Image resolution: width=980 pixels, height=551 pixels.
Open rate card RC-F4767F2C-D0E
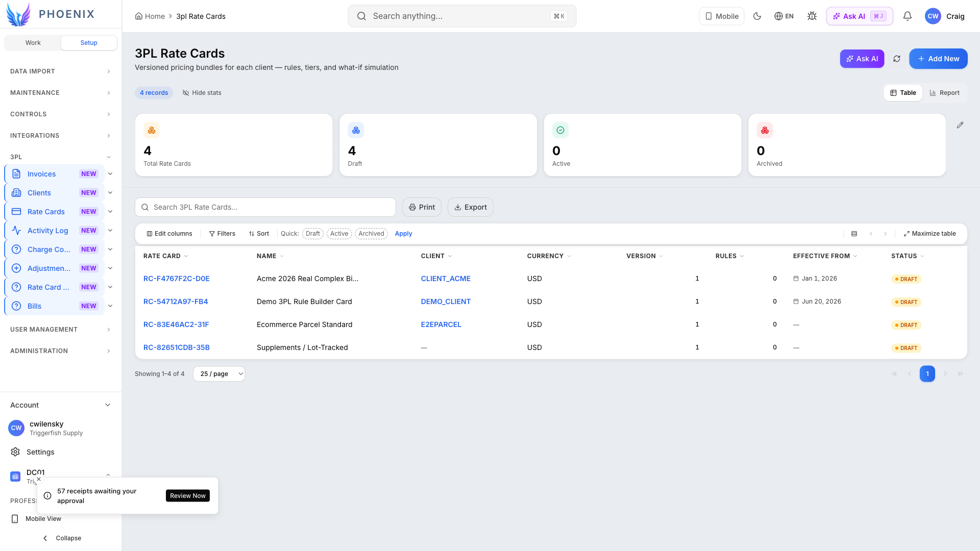pos(177,279)
